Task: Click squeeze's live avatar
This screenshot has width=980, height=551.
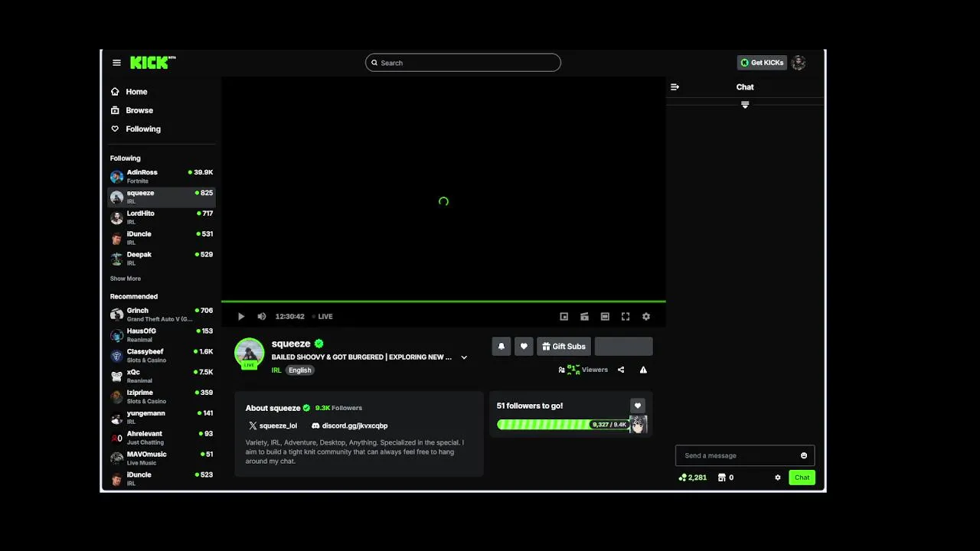Action: [250, 354]
